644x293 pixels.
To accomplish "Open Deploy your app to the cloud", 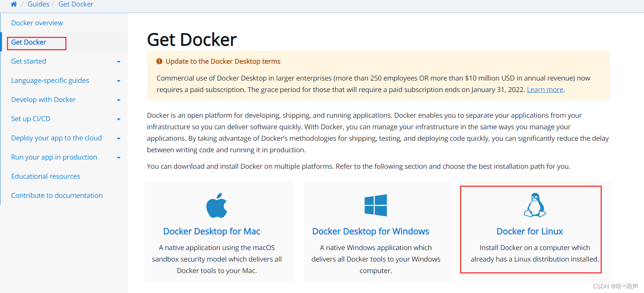I will [x=56, y=138].
